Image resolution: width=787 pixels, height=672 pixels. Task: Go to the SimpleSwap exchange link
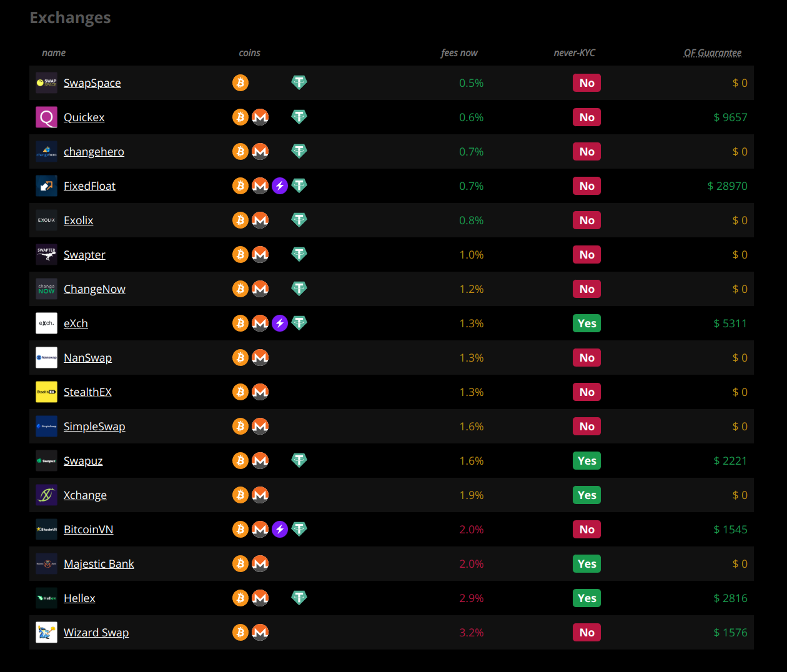click(94, 427)
